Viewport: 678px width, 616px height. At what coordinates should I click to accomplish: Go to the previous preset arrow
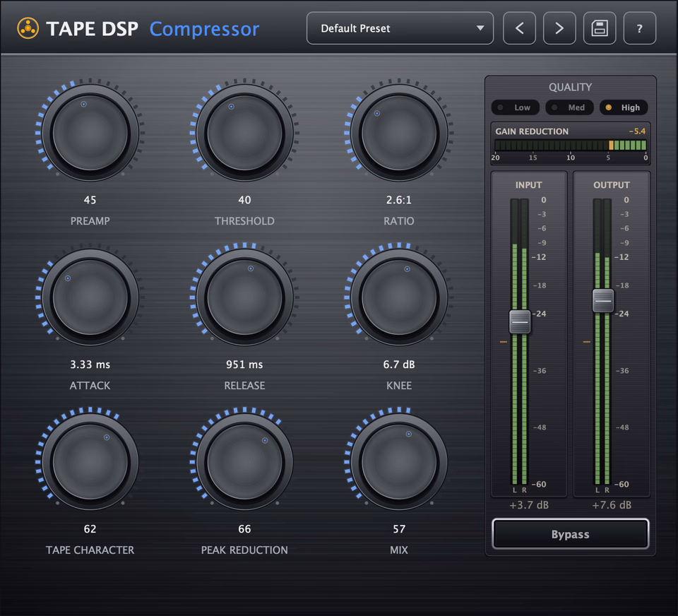[x=519, y=28]
